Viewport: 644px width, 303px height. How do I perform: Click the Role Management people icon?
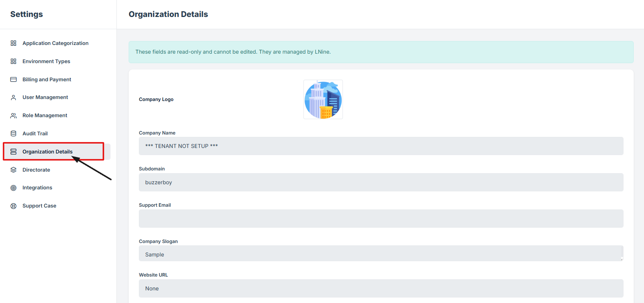[x=13, y=116]
